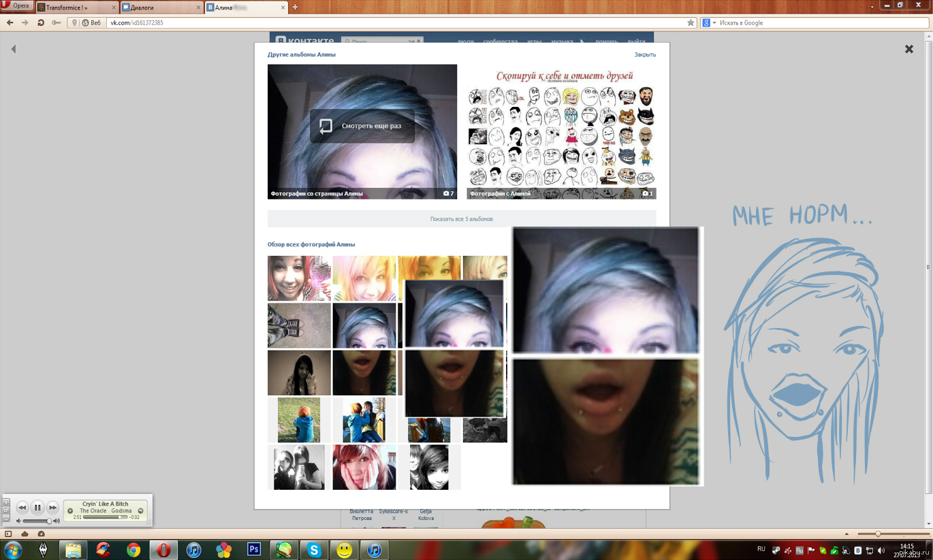The image size is (933, 560).
Task: Expand the tab list dropdown arrow at top right
Action: (872, 7)
